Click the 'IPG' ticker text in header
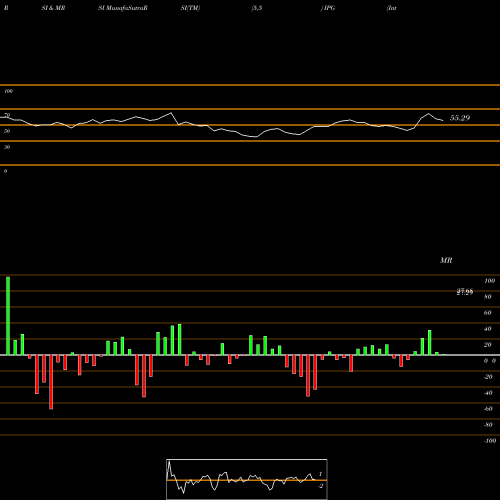The width and height of the screenshot is (500, 500). pos(329,8)
